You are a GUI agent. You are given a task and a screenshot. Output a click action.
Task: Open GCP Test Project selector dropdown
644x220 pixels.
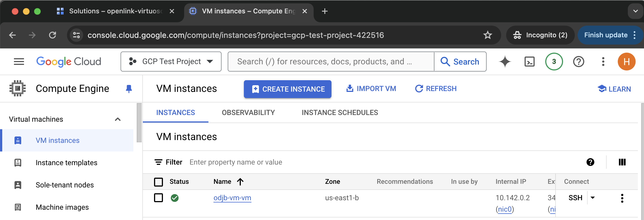[x=171, y=62]
